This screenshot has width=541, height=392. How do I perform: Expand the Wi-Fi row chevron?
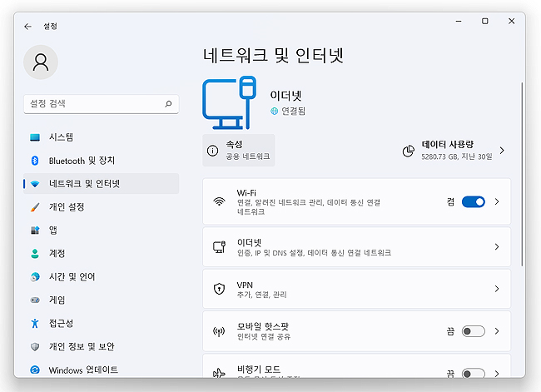click(x=497, y=202)
